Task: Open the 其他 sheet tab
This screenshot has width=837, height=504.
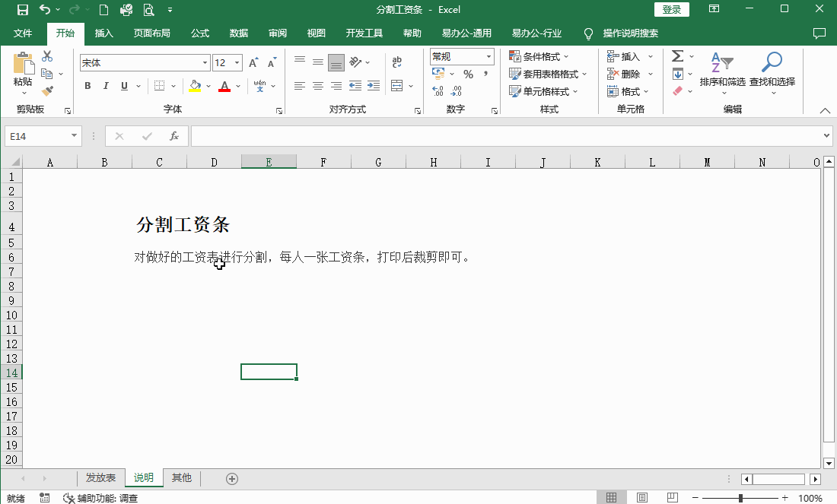Action: [x=182, y=478]
